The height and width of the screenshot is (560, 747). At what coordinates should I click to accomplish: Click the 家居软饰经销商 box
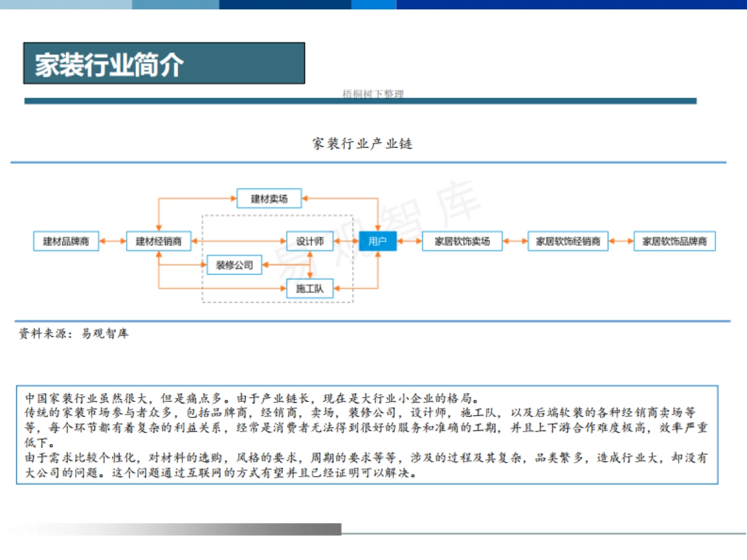[568, 241]
